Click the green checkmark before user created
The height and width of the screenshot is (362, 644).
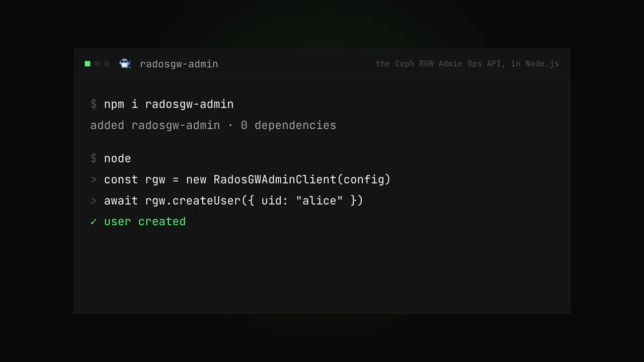click(x=94, y=222)
